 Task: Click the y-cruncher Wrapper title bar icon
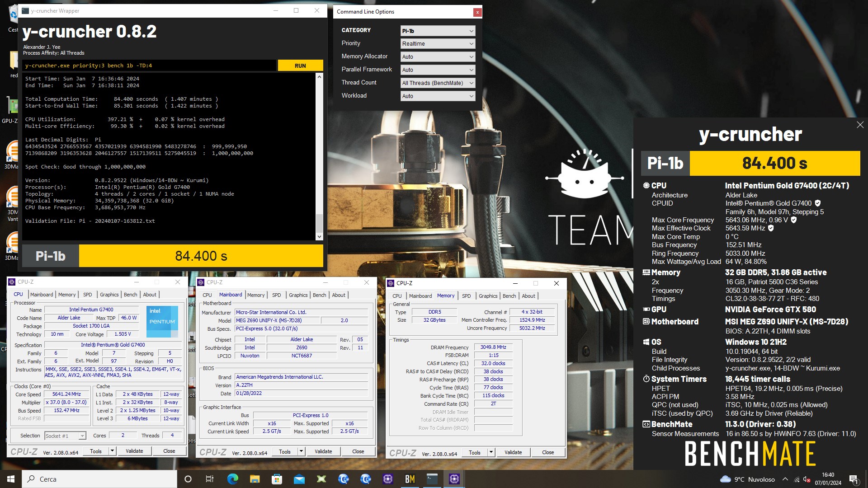pos(25,11)
